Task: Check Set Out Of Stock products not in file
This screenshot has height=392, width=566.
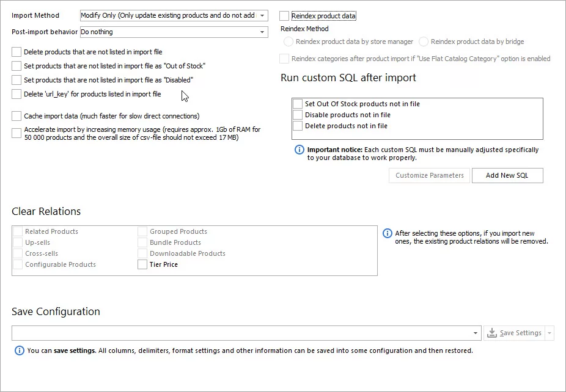Action: point(298,104)
